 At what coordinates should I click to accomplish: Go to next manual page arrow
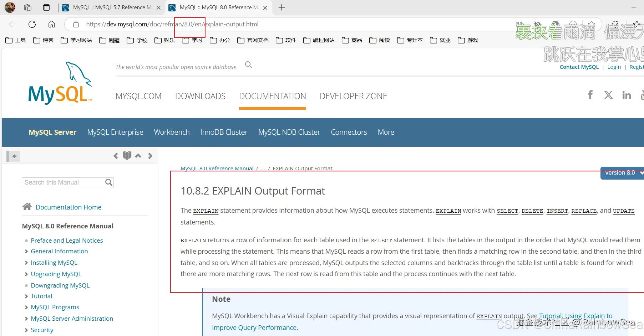pyautogui.click(x=150, y=156)
